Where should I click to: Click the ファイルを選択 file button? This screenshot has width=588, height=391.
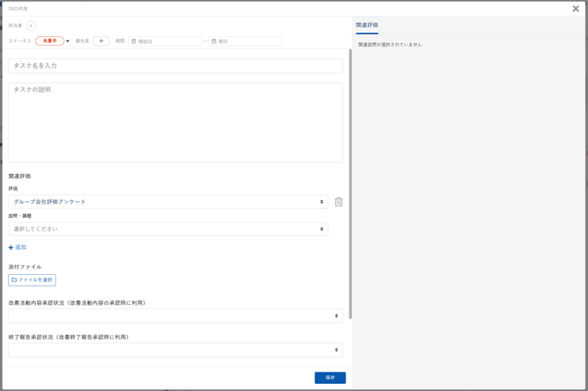32,280
